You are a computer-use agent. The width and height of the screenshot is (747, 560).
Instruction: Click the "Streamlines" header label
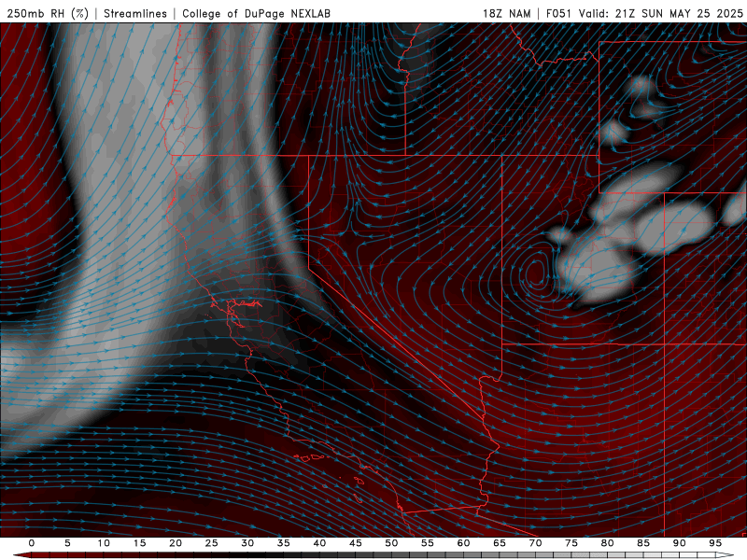(x=135, y=13)
